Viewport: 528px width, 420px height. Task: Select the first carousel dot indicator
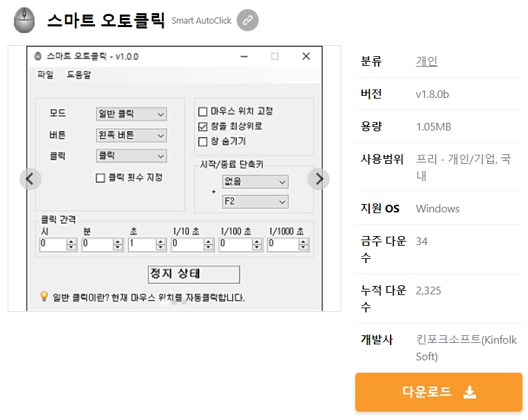point(164,303)
